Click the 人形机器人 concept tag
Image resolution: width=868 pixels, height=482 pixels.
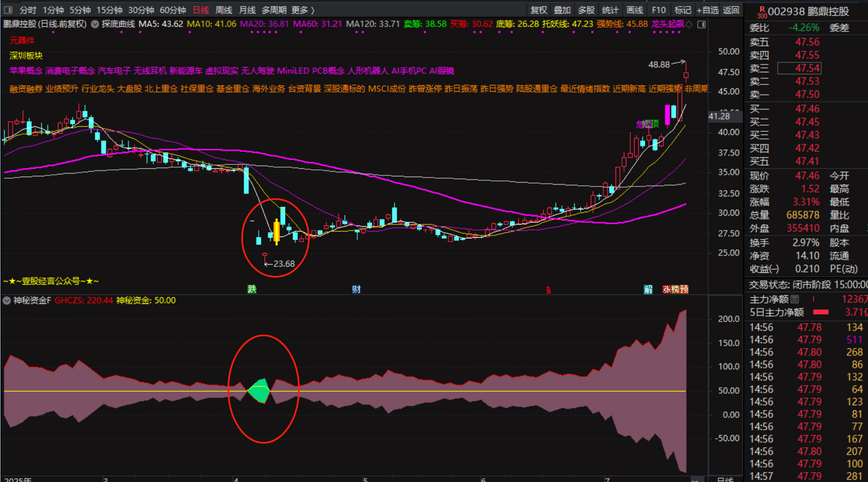tap(368, 71)
